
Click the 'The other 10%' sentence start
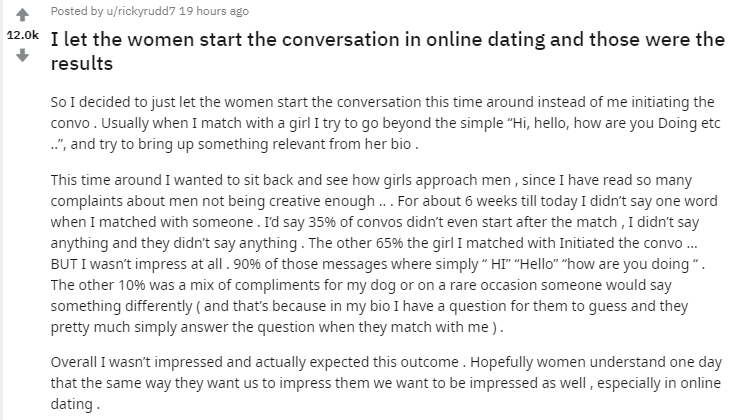pos(97,286)
